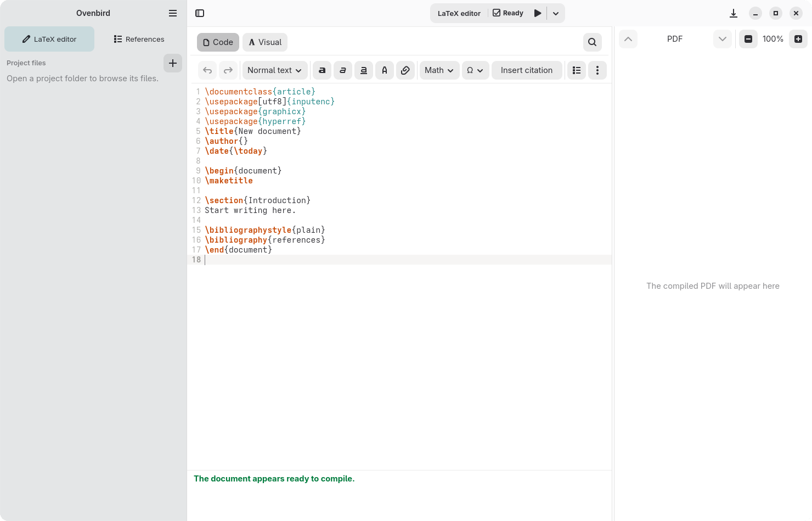Click the "Start writing here." line
This screenshot has width=812, height=521.
point(250,210)
